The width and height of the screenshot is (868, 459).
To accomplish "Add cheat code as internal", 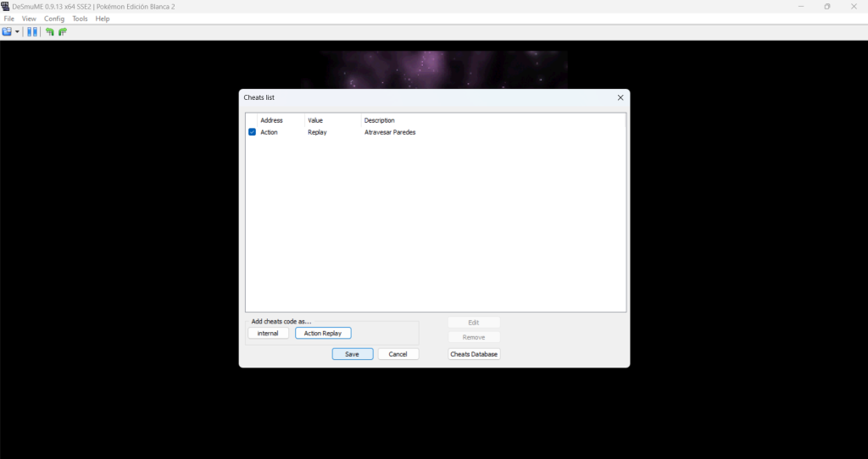I will (268, 334).
